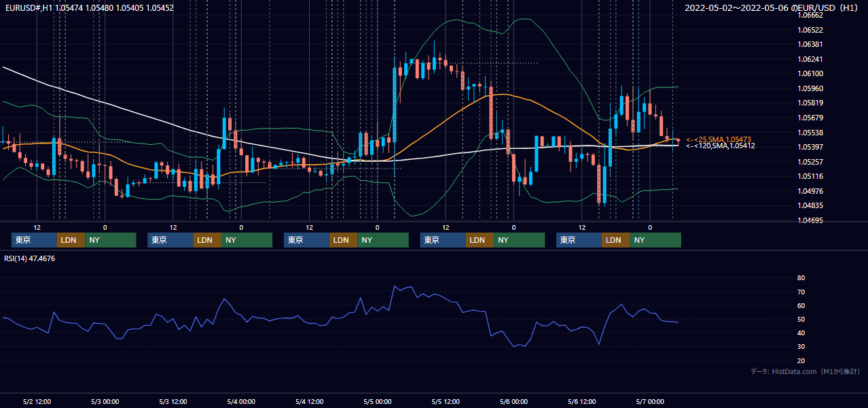Click the white 120,SMA,1.05412 indicator label
The image size is (868, 408).
(721, 146)
